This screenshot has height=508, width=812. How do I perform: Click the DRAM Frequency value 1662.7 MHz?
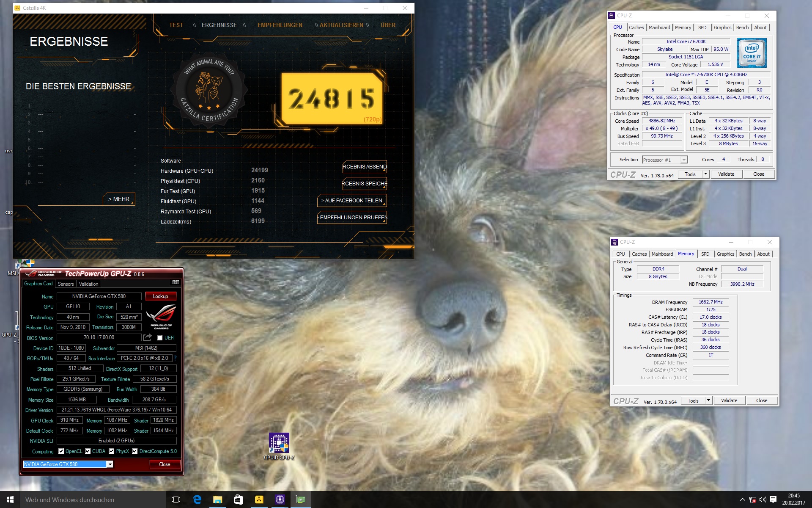pos(710,302)
